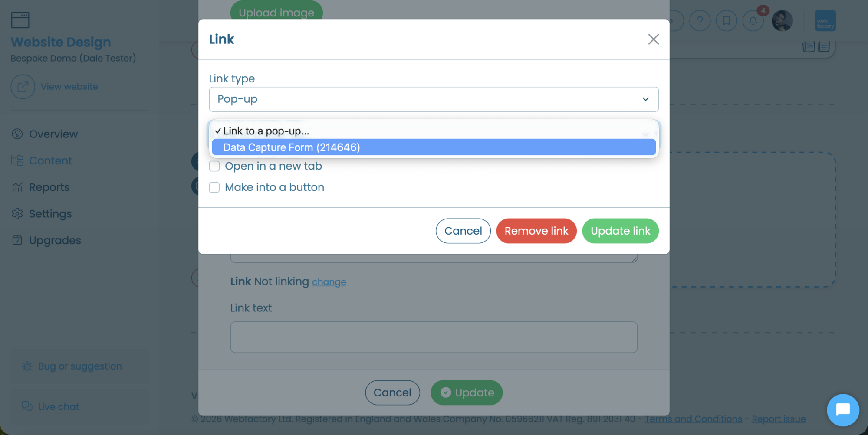Click the user profile avatar

782,20
